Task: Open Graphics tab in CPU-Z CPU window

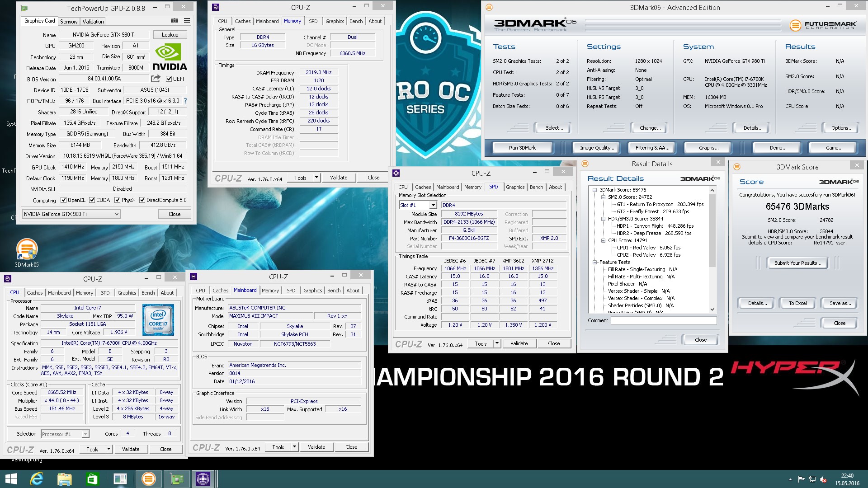Action: pos(127,293)
